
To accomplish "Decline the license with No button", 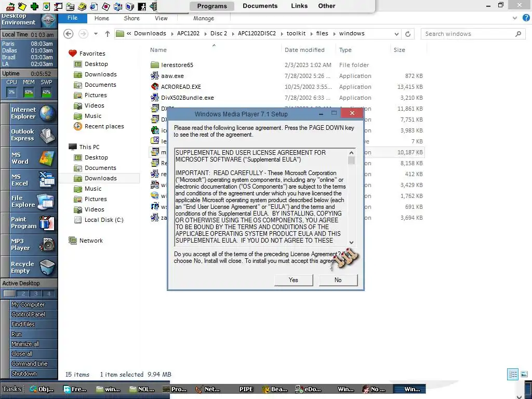I will click(338, 280).
